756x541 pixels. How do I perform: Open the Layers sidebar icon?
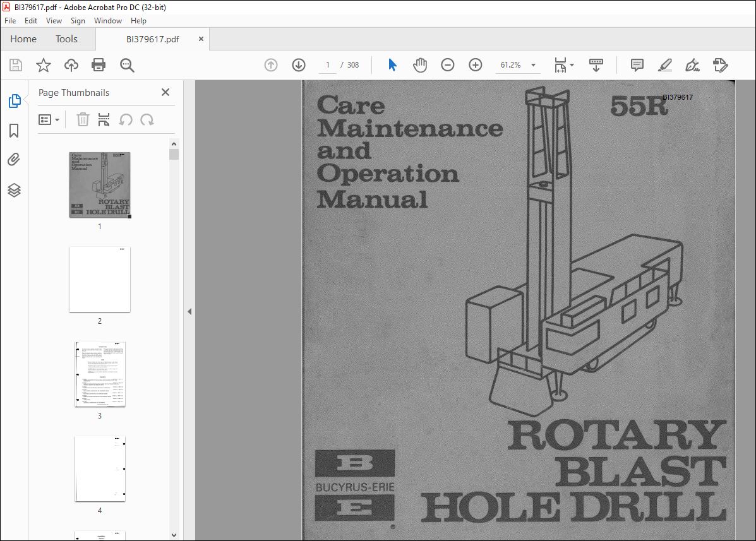[14, 190]
